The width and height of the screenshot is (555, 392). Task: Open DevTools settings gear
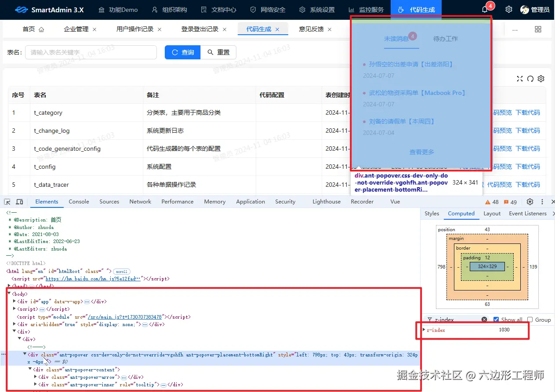coord(530,202)
